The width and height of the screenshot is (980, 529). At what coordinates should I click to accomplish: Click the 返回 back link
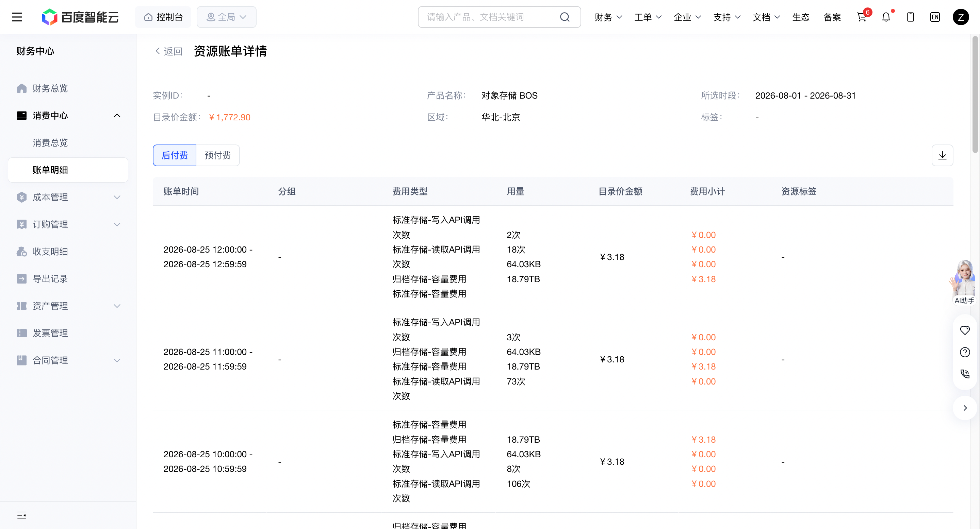[x=168, y=51]
